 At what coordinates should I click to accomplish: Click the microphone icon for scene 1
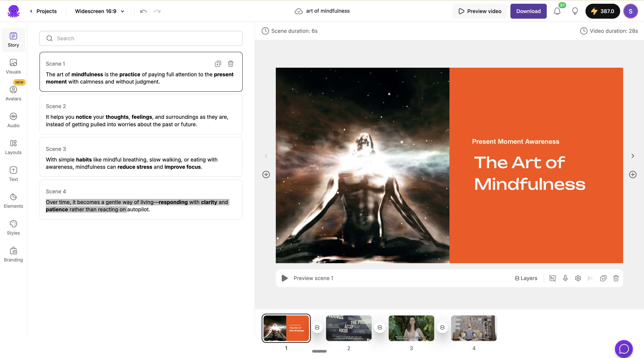pos(565,278)
